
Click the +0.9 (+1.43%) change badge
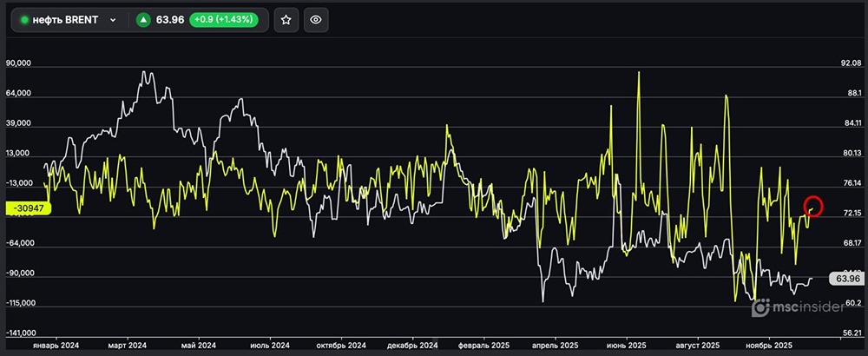(224, 20)
